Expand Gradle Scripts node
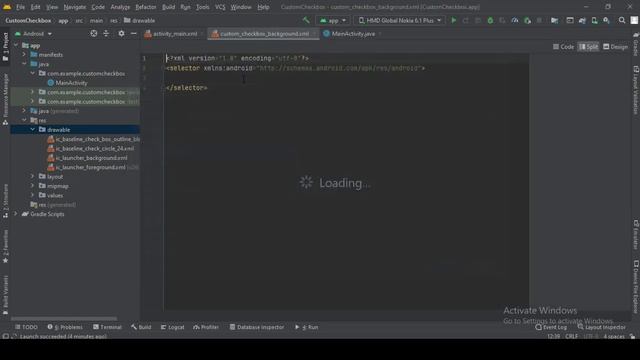This screenshot has width=640, height=360. tap(16, 214)
